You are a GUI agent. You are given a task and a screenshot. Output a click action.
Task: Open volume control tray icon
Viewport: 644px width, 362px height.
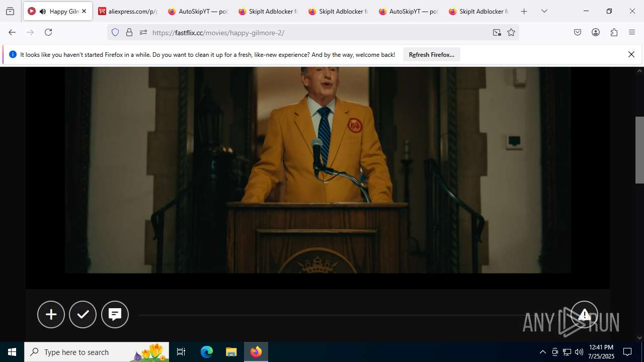coord(579,352)
